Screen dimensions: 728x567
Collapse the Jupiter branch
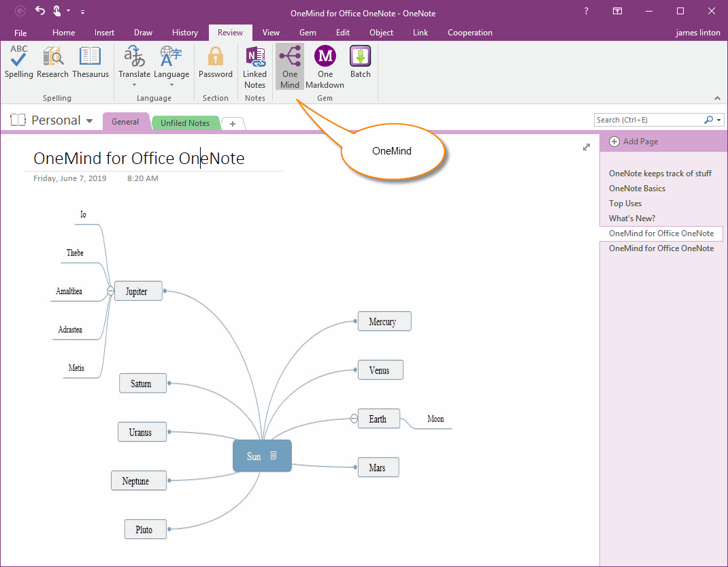pos(110,291)
